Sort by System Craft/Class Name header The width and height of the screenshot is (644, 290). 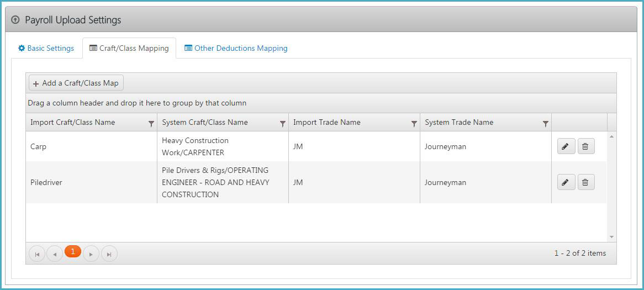tap(205, 123)
